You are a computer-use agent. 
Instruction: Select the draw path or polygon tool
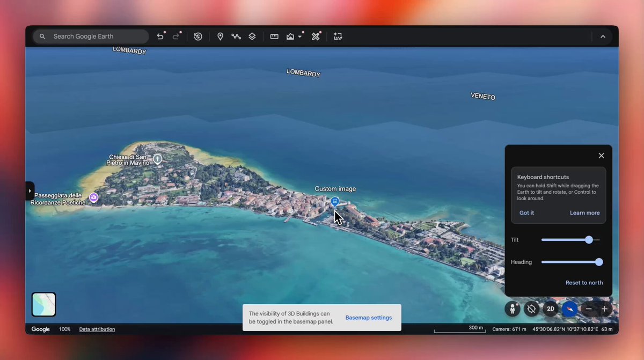point(236,36)
